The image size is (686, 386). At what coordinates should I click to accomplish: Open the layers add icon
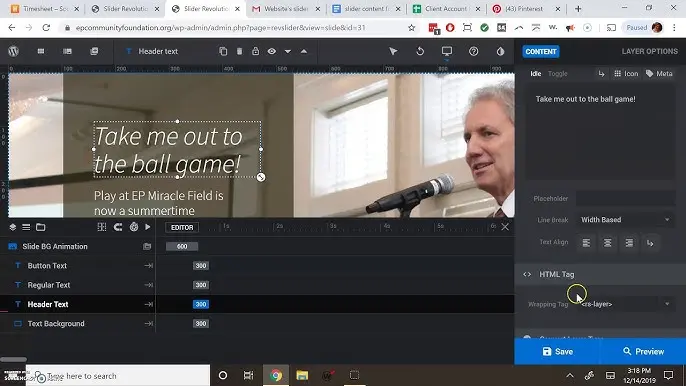[94, 51]
